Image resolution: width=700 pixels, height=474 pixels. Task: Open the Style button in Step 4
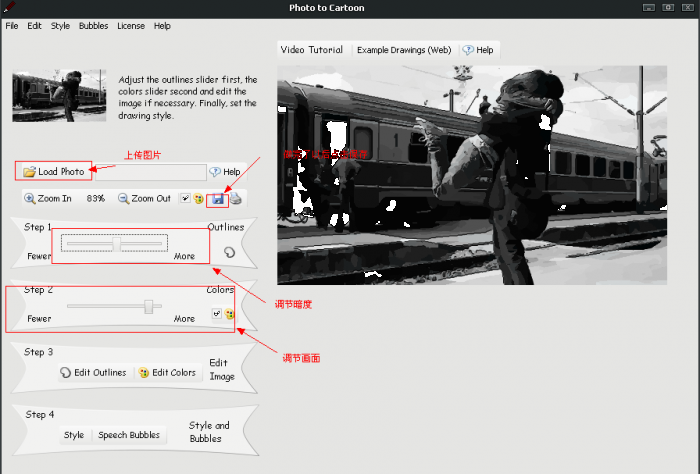(74, 435)
